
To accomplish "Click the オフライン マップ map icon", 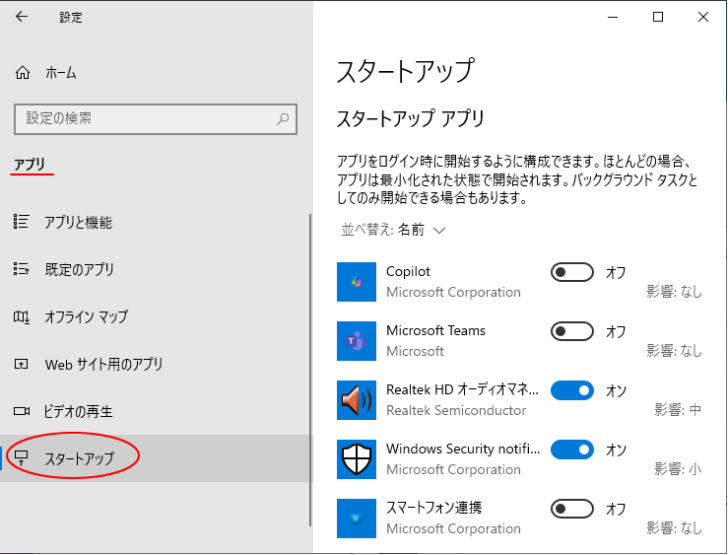I will tap(21, 317).
